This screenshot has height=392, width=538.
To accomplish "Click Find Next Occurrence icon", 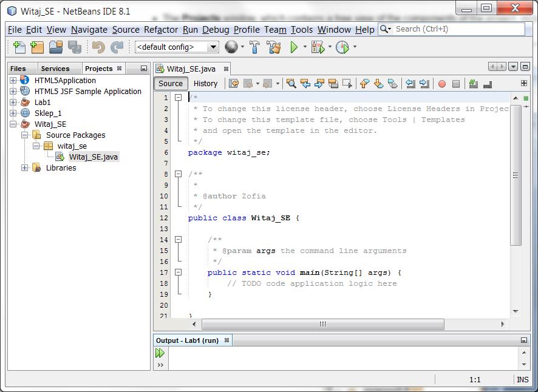I will (x=319, y=83).
